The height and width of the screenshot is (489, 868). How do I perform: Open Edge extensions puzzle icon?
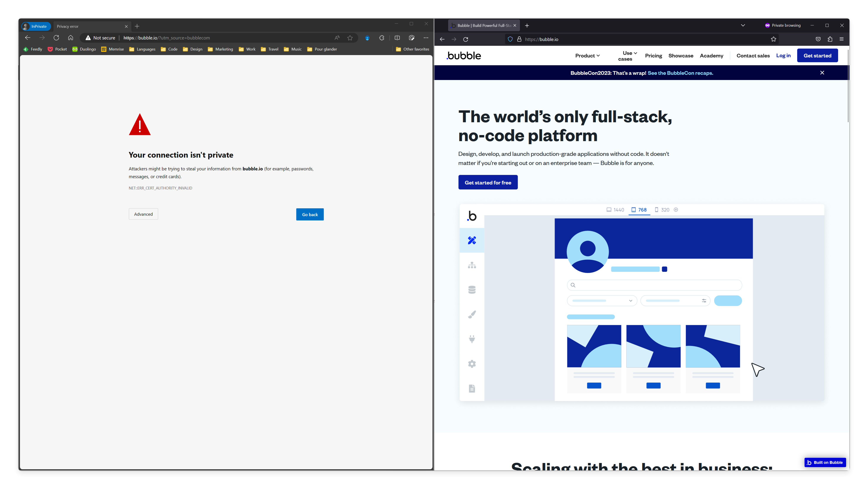tap(381, 38)
